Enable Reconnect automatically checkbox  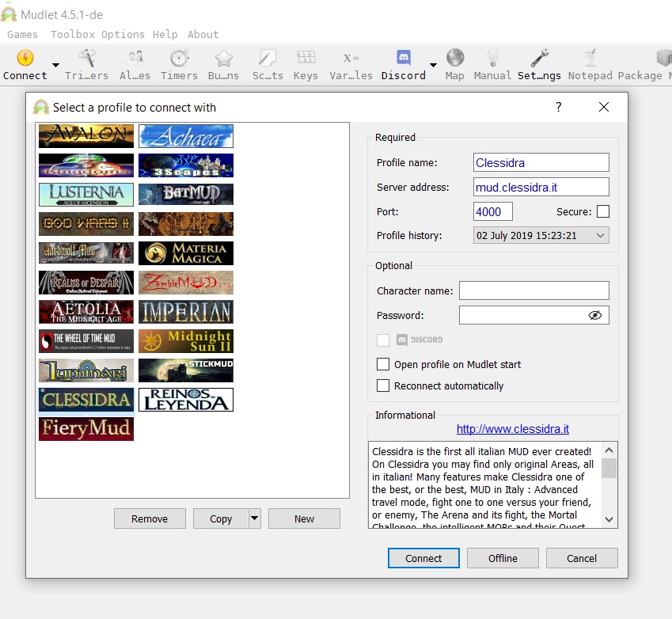[x=383, y=385]
